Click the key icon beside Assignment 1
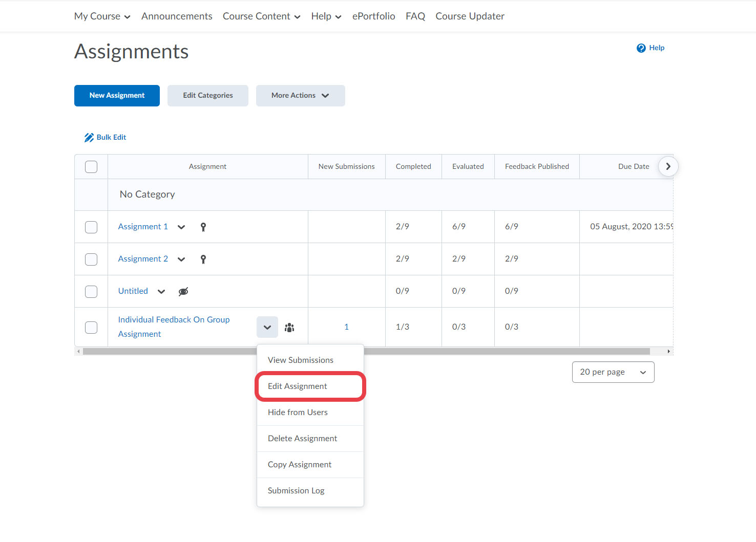The width and height of the screenshot is (756, 542). click(203, 227)
